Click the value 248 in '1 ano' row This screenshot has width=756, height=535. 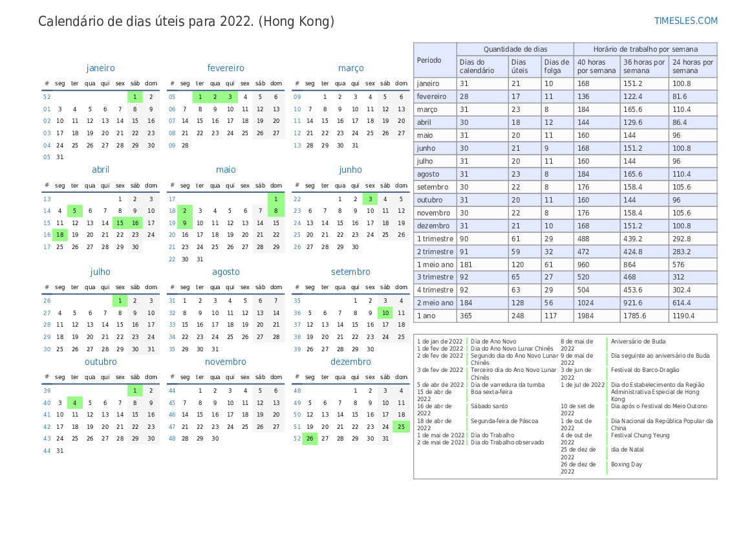[517, 316]
